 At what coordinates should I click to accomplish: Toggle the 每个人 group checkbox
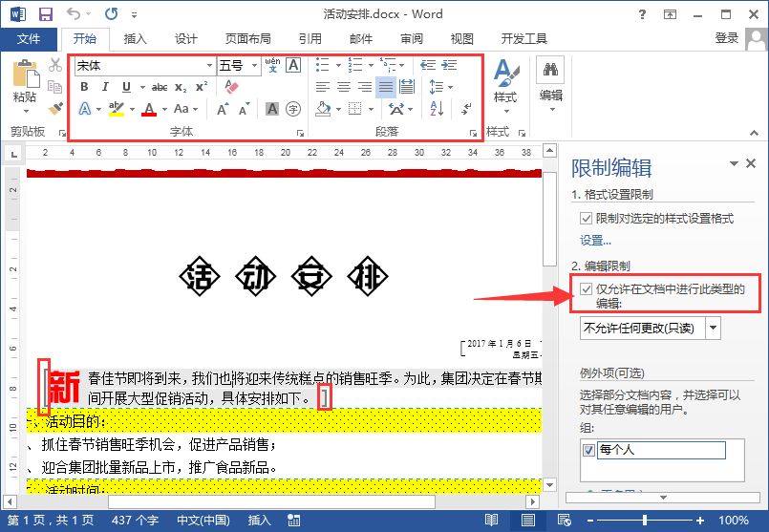point(588,450)
